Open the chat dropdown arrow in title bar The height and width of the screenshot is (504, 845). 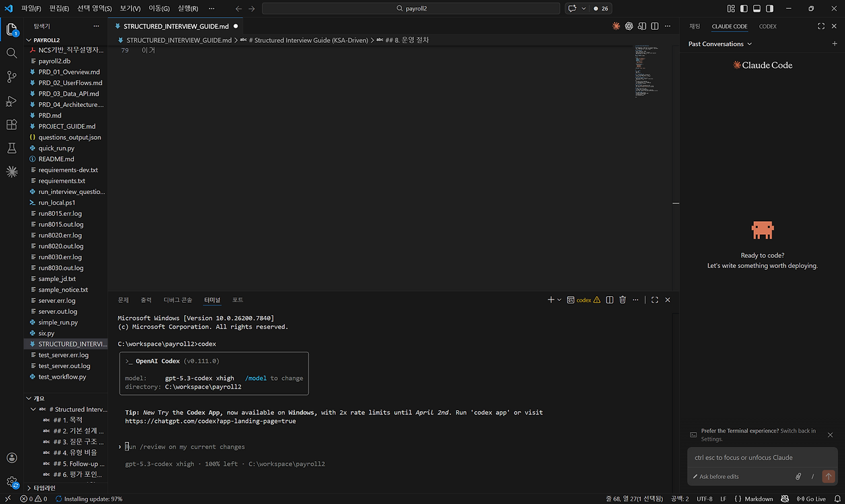coord(583,9)
